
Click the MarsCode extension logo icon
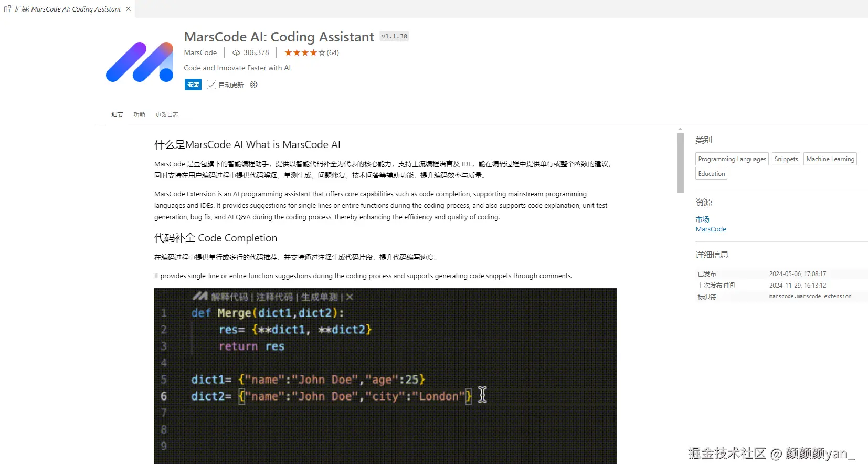pyautogui.click(x=140, y=62)
